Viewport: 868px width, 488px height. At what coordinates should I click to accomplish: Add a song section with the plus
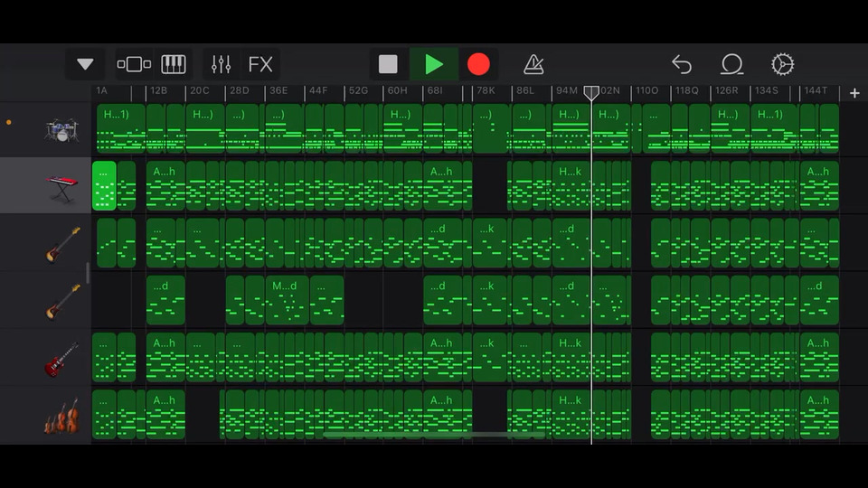click(x=854, y=93)
